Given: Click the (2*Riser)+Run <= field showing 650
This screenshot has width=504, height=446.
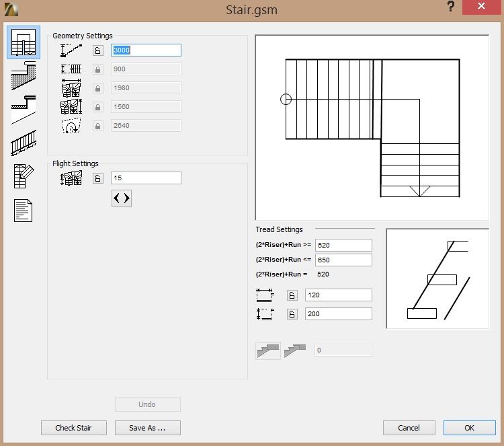Looking at the screenshot, I should (343, 260).
